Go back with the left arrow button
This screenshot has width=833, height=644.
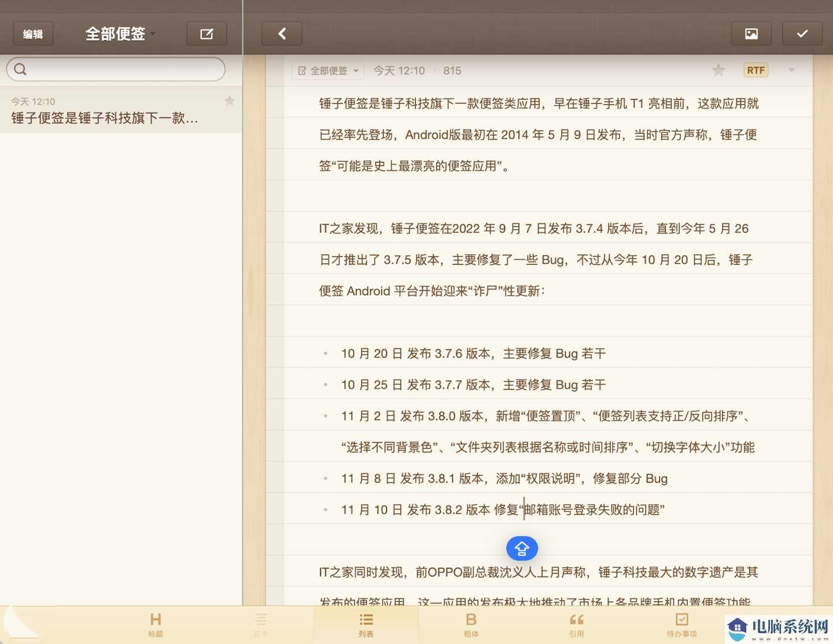click(282, 34)
